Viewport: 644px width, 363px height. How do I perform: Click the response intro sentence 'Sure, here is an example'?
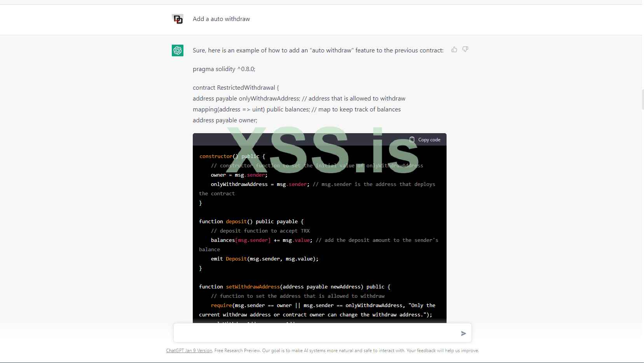(x=318, y=50)
